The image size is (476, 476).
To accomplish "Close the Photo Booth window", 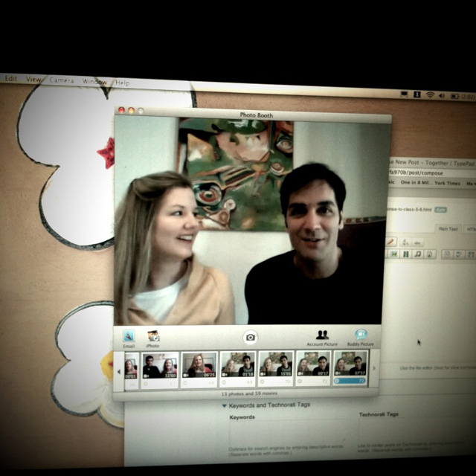I will [121, 110].
